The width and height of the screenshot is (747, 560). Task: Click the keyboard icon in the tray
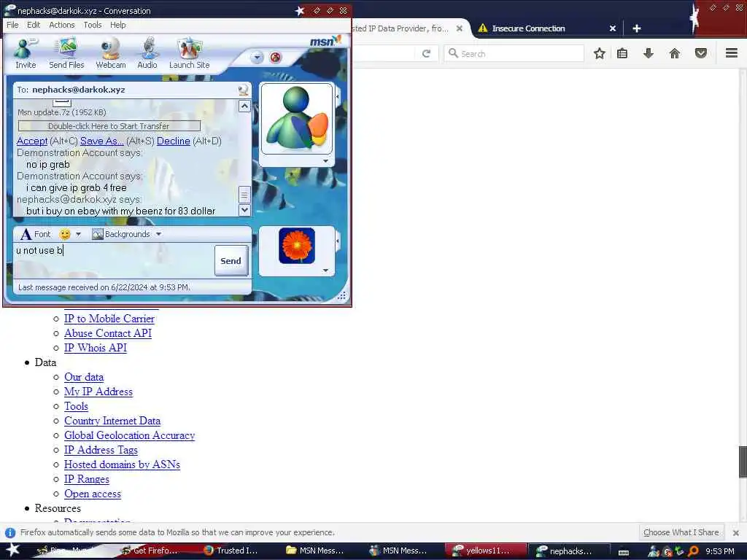(624, 553)
